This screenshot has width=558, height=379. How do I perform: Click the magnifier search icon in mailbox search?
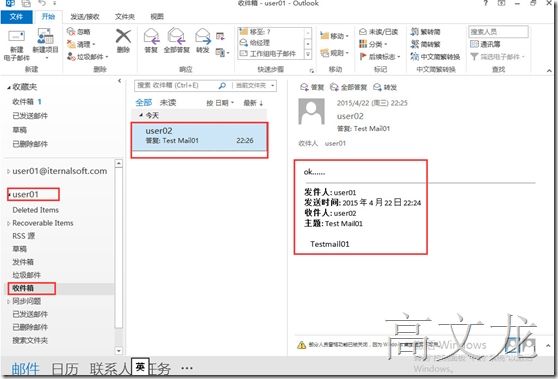(x=222, y=86)
